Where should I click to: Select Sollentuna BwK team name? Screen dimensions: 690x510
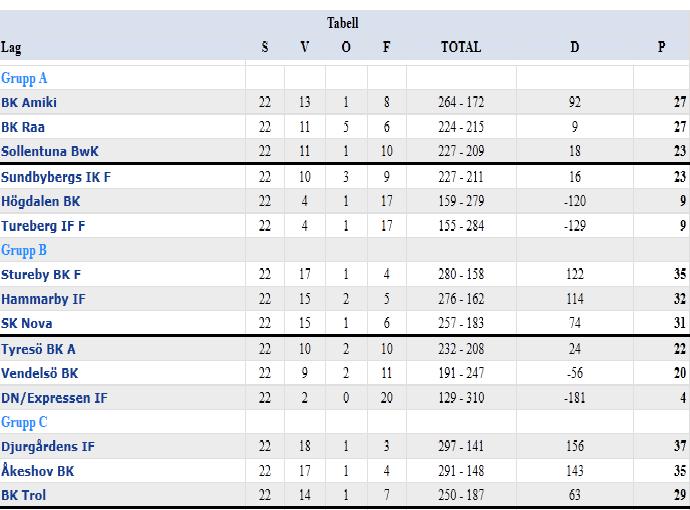click(x=50, y=151)
